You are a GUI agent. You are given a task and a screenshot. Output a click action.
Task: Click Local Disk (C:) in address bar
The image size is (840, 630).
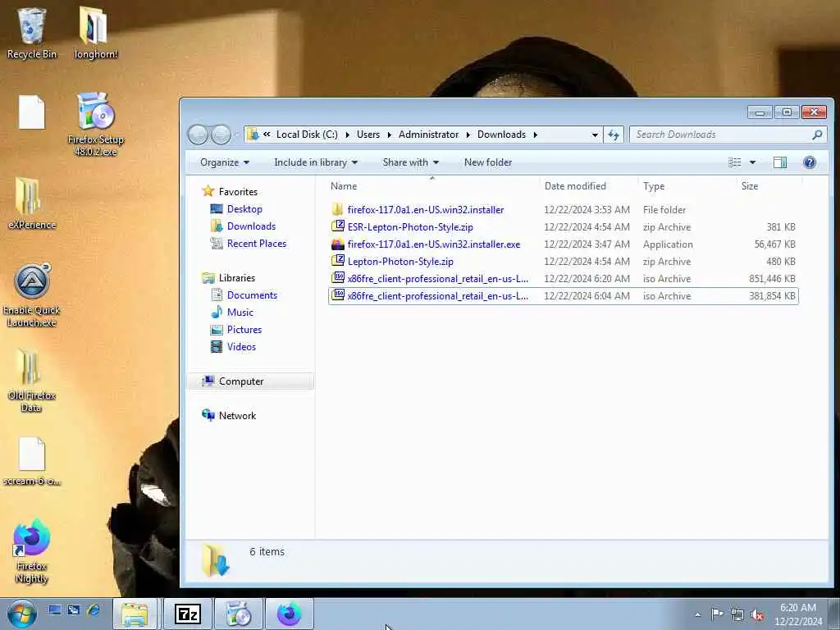pyautogui.click(x=307, y=135)
